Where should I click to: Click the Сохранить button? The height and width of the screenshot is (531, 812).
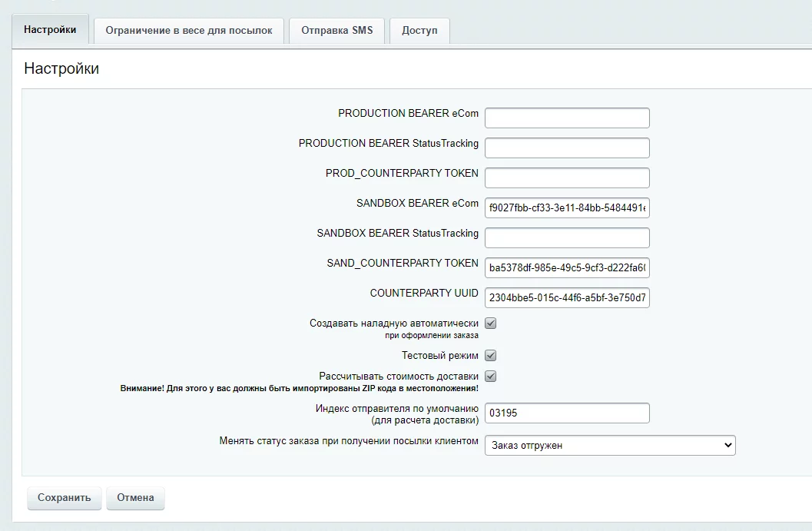point(65,497)
